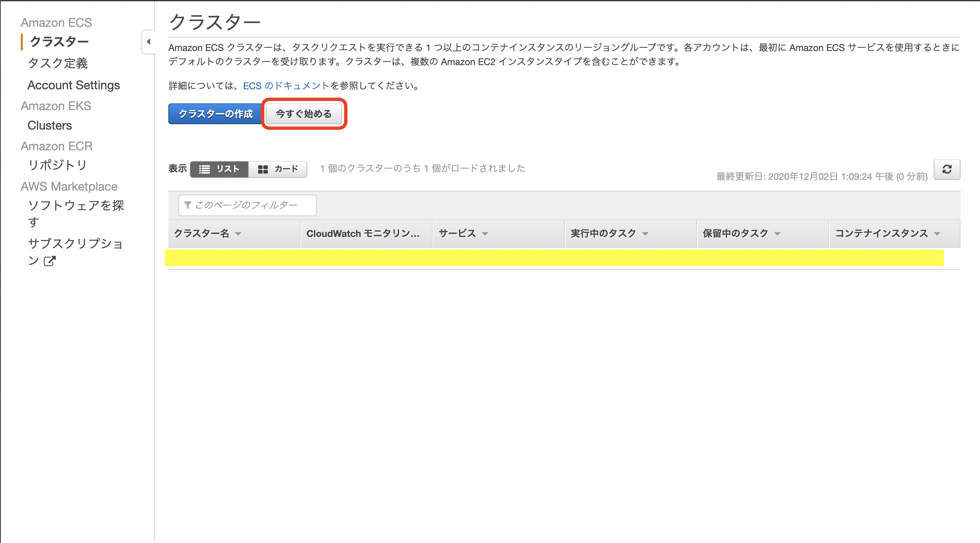Switch to カード view
The width and height of the screenshot is (980, 543).
278,169
